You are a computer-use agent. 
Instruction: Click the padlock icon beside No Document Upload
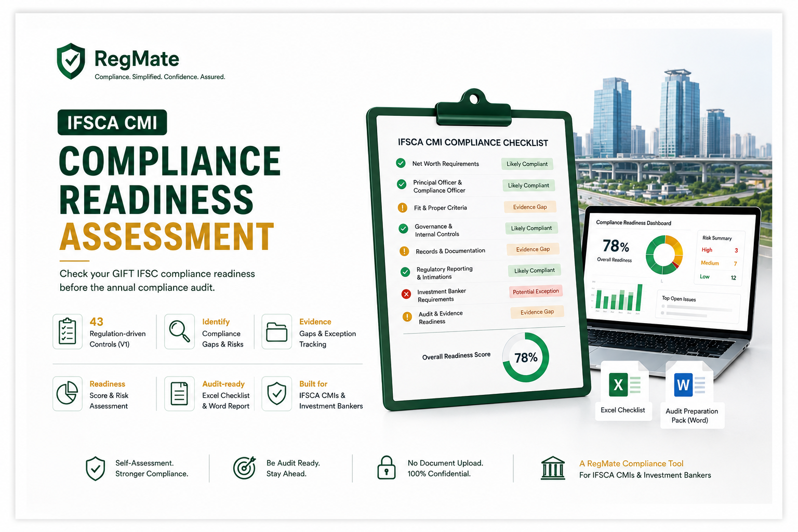[386, 468]
